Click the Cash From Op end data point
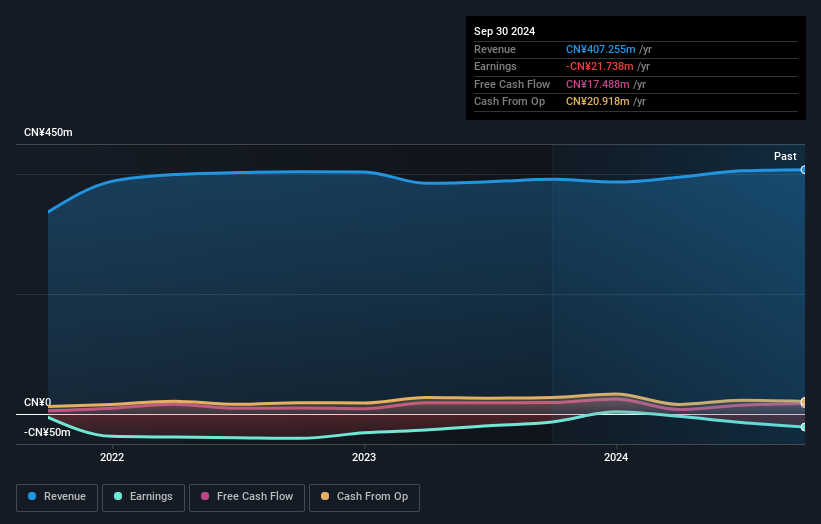 point(803,402)
